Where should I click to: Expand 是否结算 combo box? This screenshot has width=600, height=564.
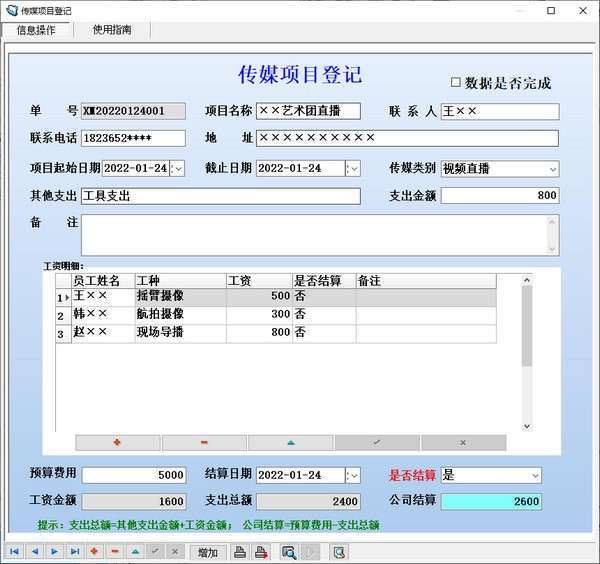pos(535,476)
